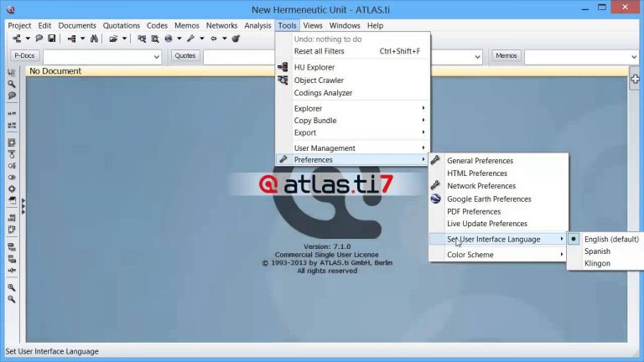Click the HU Explorer tree icon in Tools menu

pos(283,66)
